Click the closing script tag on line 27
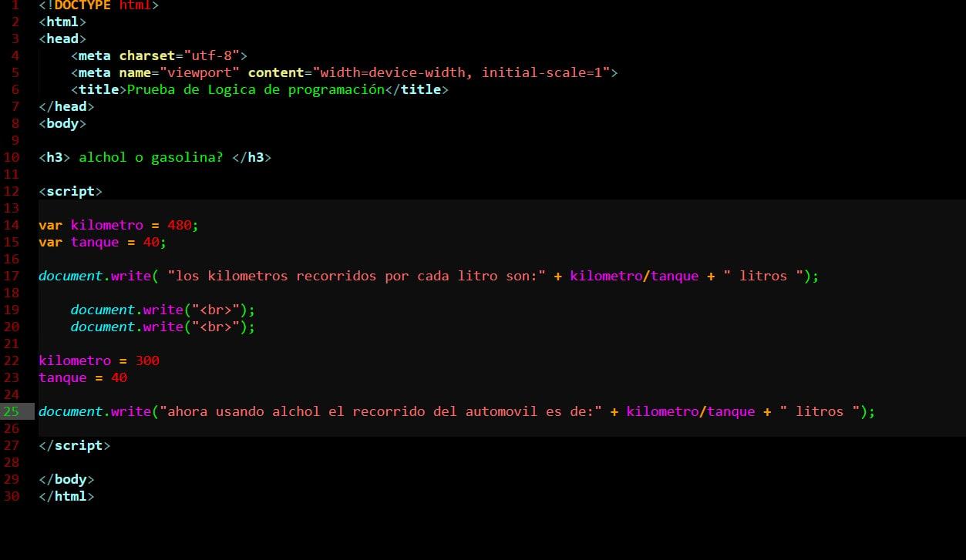 pos(74,445)
